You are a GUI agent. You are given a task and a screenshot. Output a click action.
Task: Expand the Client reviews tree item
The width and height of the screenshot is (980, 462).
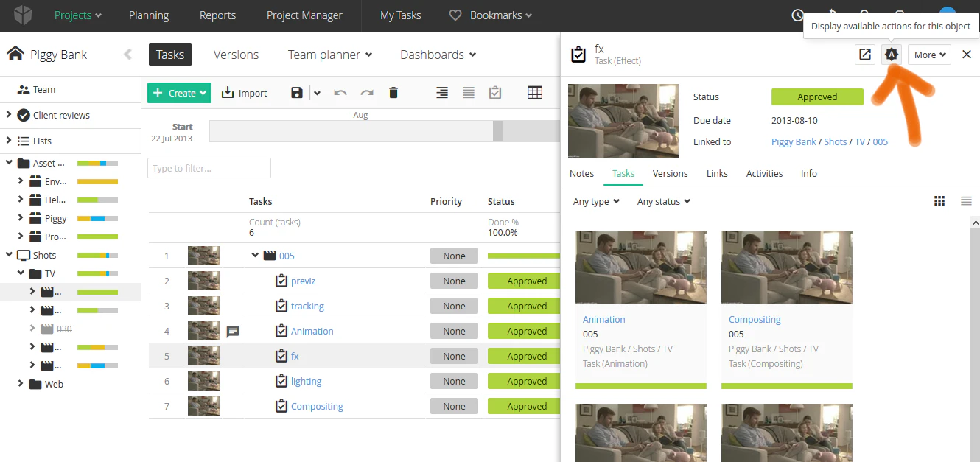pos(8,115)
